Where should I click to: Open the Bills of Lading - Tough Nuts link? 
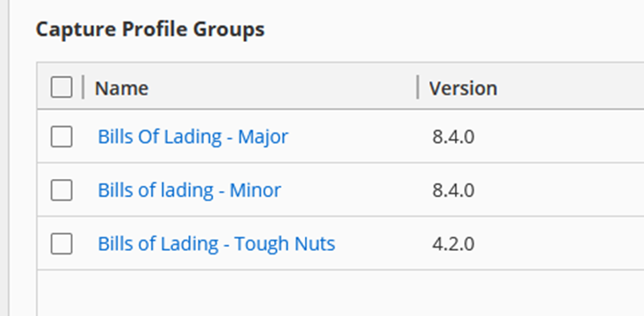[x=217, y=243]
